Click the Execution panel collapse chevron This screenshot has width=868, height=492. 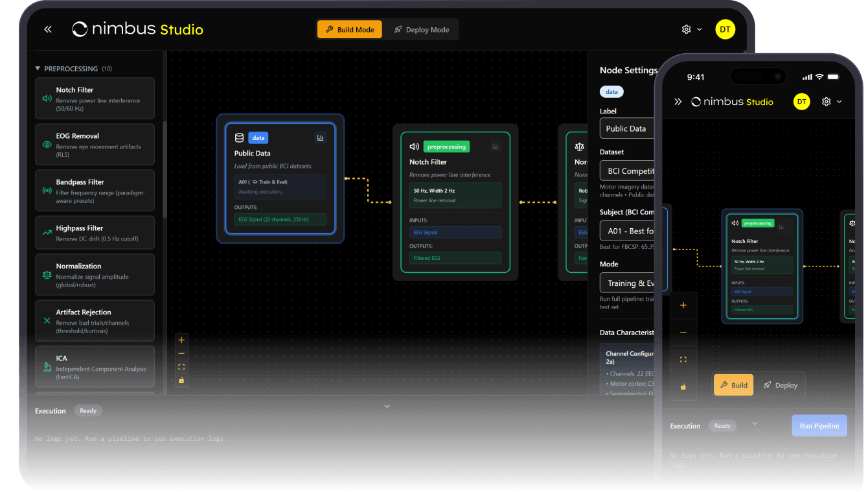(387, 406)
